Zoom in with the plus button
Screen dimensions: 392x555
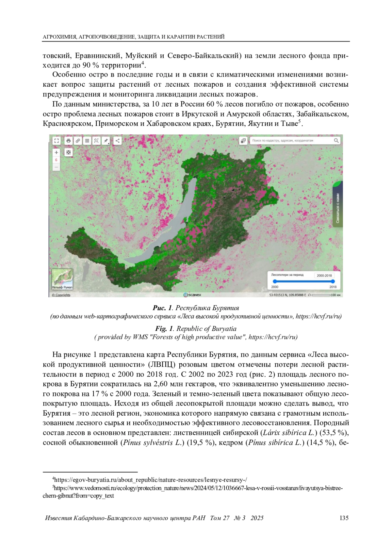click(57, 152)
